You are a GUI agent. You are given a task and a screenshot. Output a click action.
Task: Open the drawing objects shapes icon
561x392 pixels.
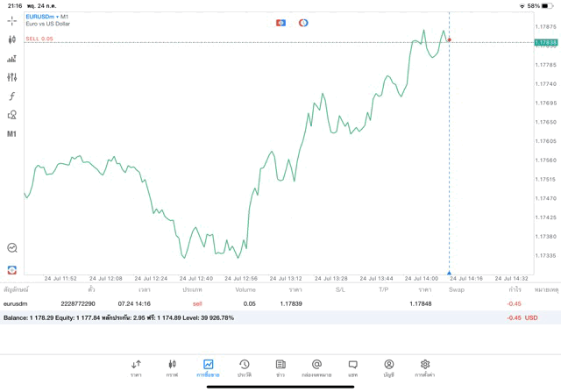coord(11,115)
